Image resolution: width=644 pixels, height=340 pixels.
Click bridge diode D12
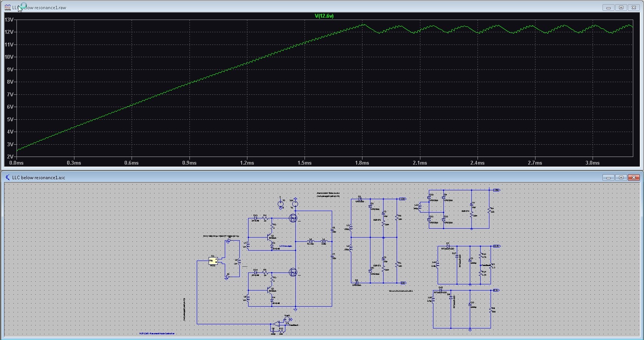(443, 219)
